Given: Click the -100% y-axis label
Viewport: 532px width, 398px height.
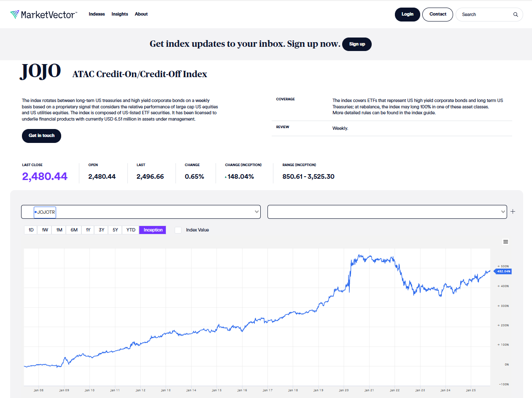Looking at the screenshot, I should (x=504, y=384).
